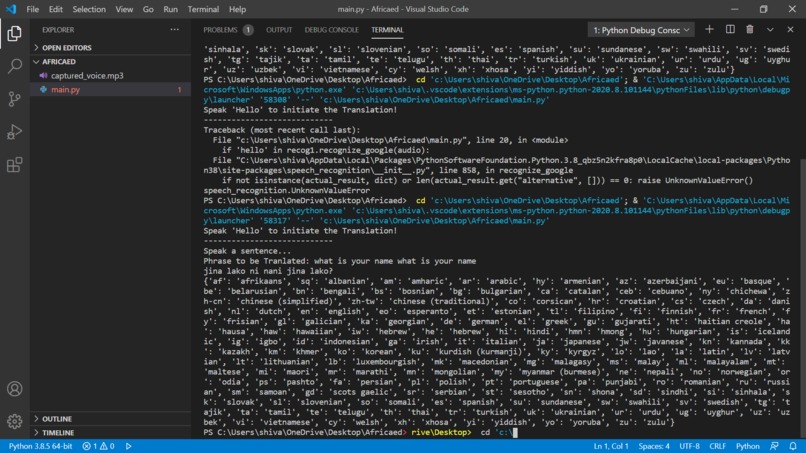806x453 pixels.
Task: Switch to the PROBLEMS tab
Action: click(x=220, y=30)
